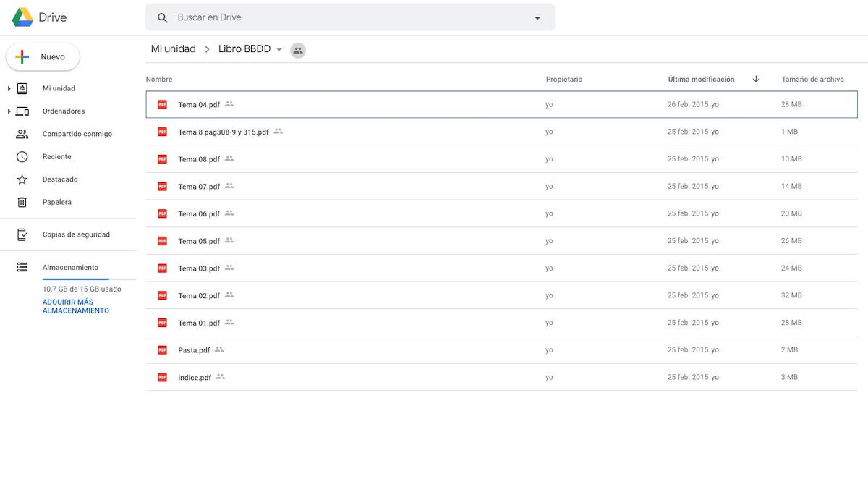
Task: Expand the Mi unidad tree
Action: tap(9, 89)
